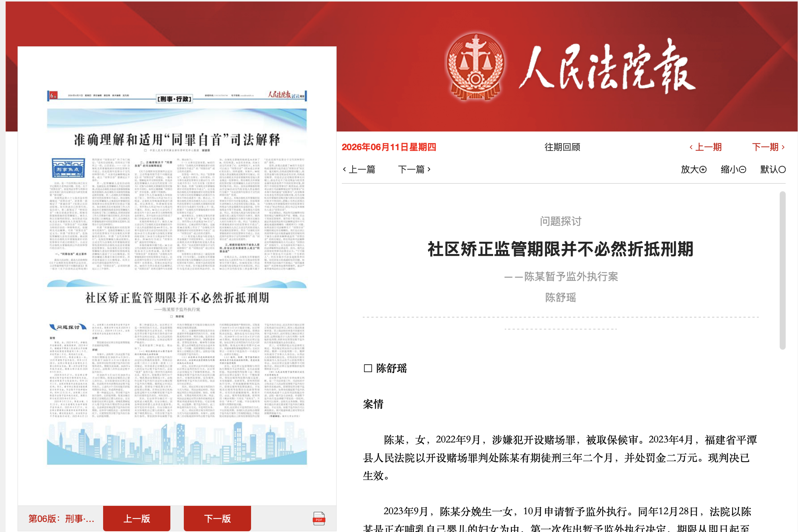Go to previous page 上一版
Viewport: 798px width, 532px height.
tap(137, 519)
